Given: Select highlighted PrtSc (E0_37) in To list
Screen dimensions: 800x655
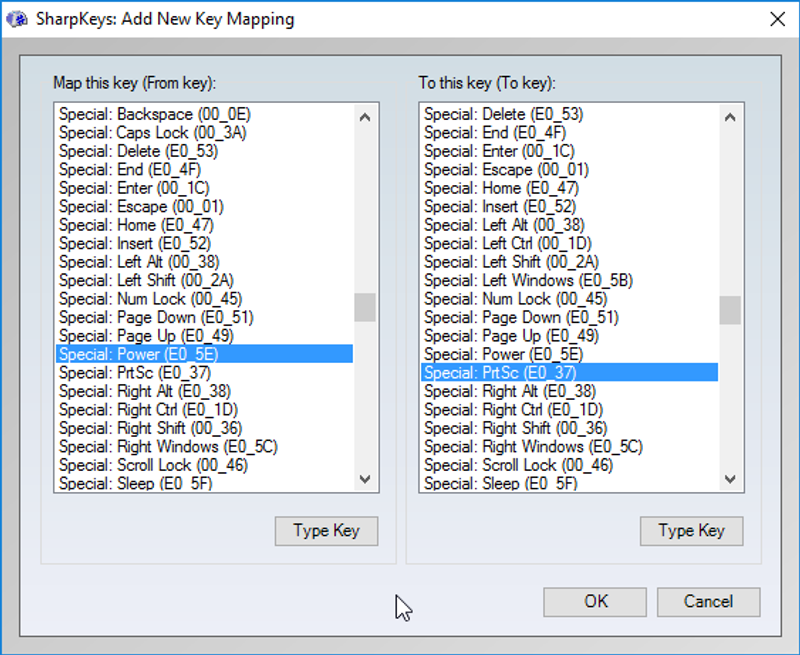Looking at the screenshot, I should [569, 373].
